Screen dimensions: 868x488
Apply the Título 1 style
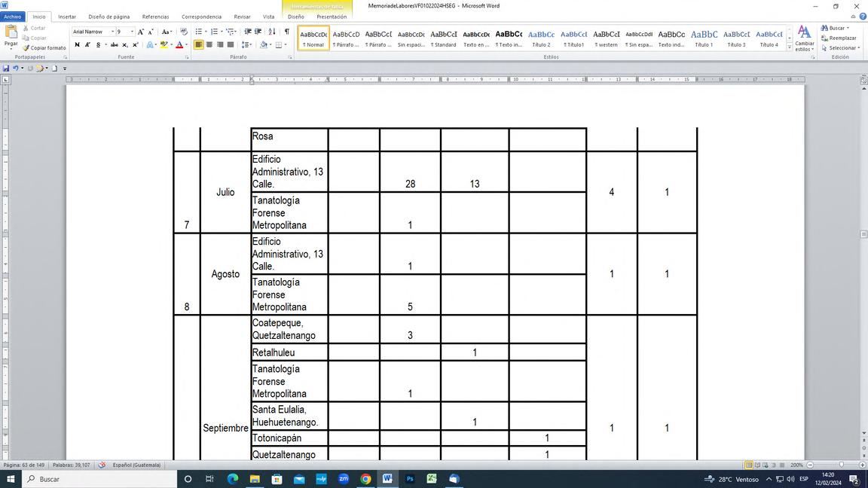(704, 38)
